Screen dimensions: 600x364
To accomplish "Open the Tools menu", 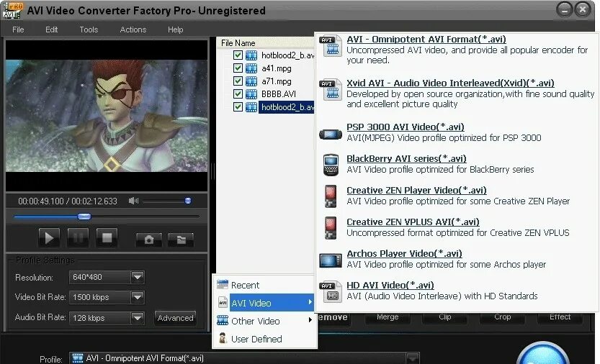I will coord(89,29).
